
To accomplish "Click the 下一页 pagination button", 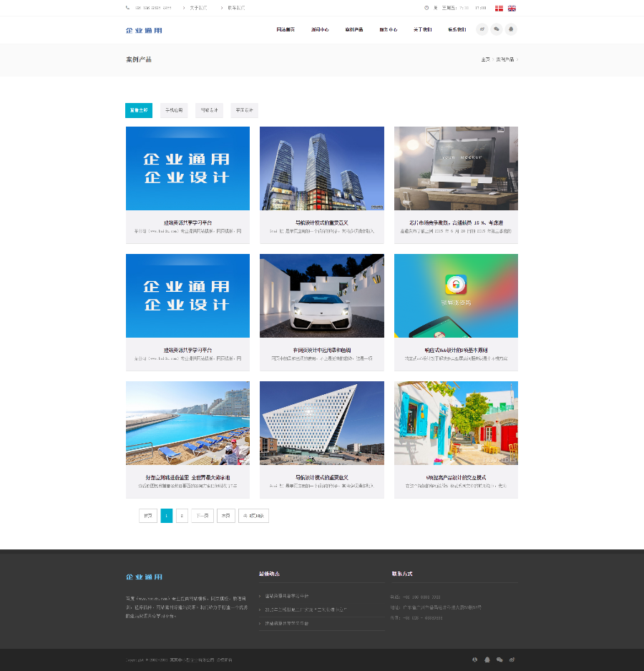I will click(203, 515).
